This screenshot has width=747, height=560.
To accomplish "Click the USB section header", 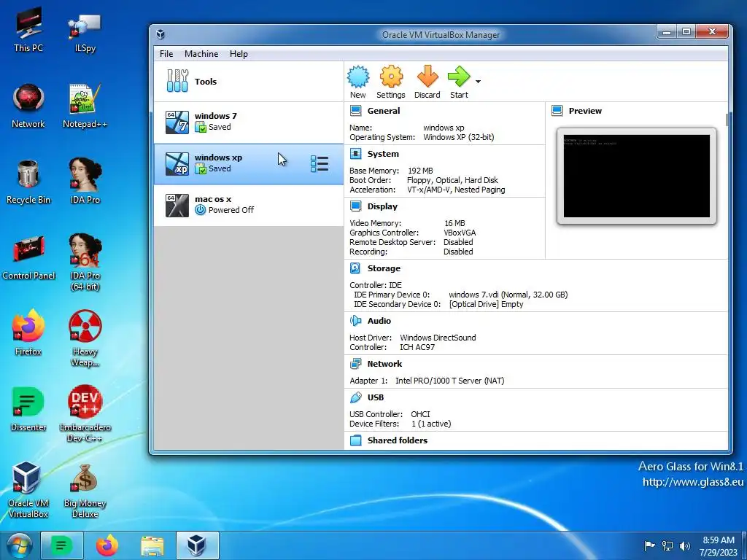I will (376, 397).
